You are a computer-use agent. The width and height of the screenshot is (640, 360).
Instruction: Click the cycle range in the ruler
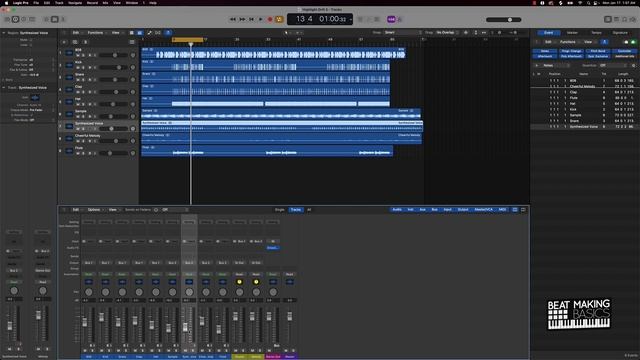188,40
